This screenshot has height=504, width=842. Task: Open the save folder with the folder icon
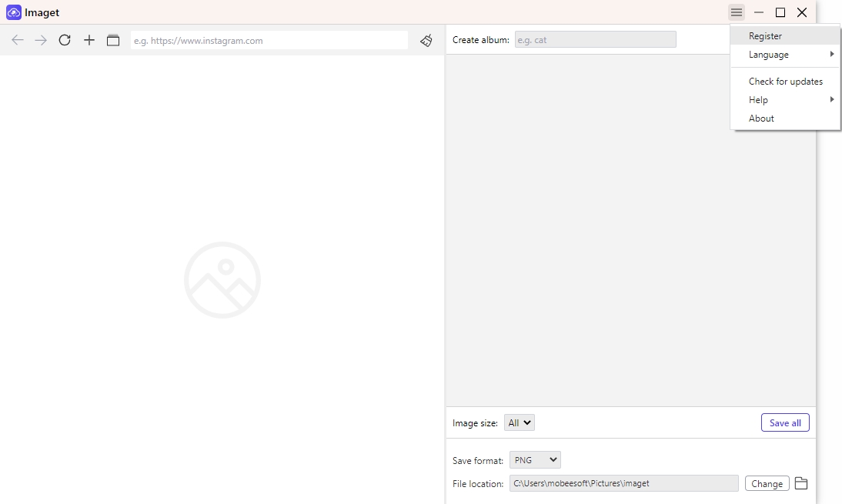tap(801, 483)
